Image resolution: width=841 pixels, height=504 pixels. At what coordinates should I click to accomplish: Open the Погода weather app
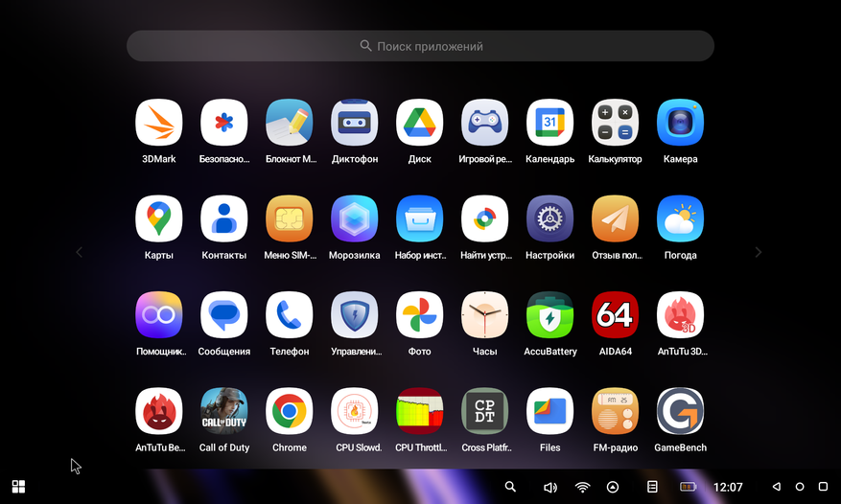click(x=680, y=218)
